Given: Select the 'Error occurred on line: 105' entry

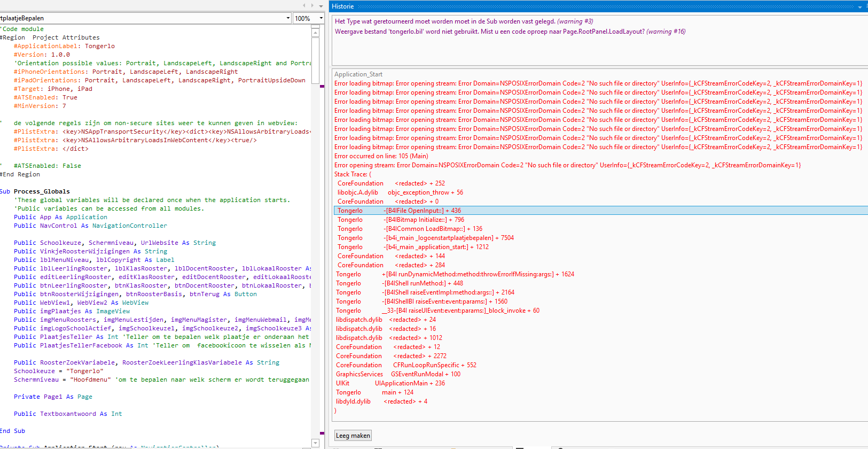Looking at the screenshot, I should 381,156.
